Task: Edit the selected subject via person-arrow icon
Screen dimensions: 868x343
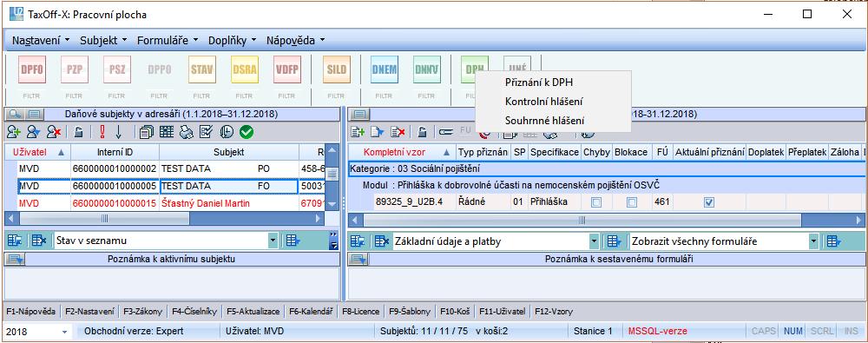Action: pos(35,133)
